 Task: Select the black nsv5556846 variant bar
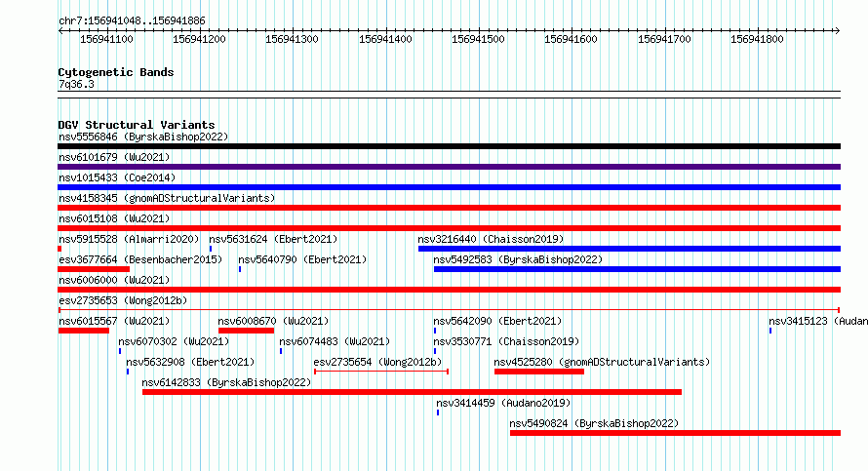coord(449,146)
